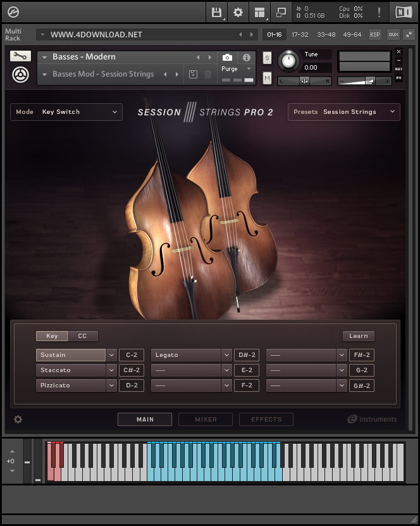420x526 pixels.
Task: Switch to the EFFECTS page
Action: pyautogui.click(x=266, y=419)
